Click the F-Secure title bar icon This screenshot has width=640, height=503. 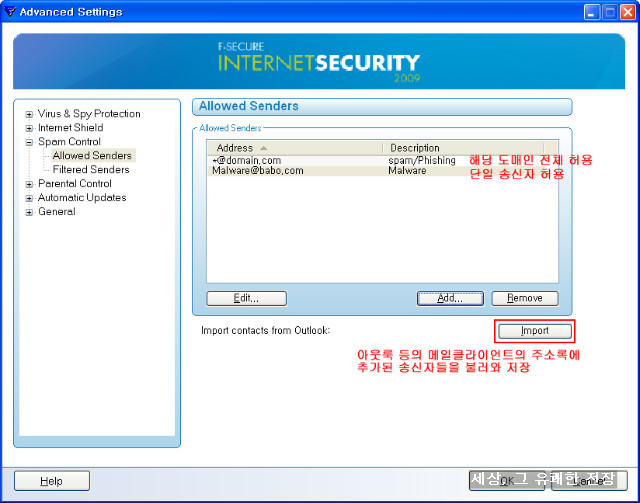point(9,11)
